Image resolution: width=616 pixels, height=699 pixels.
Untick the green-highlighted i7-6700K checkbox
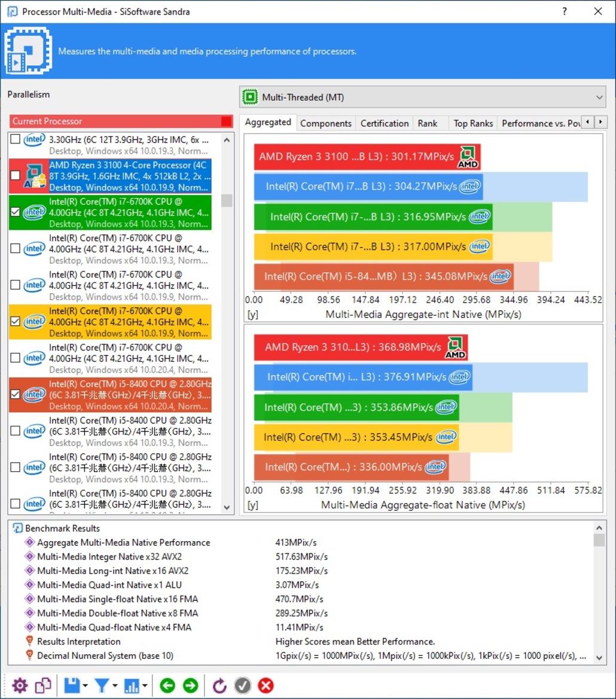click(x=15, y=212)
